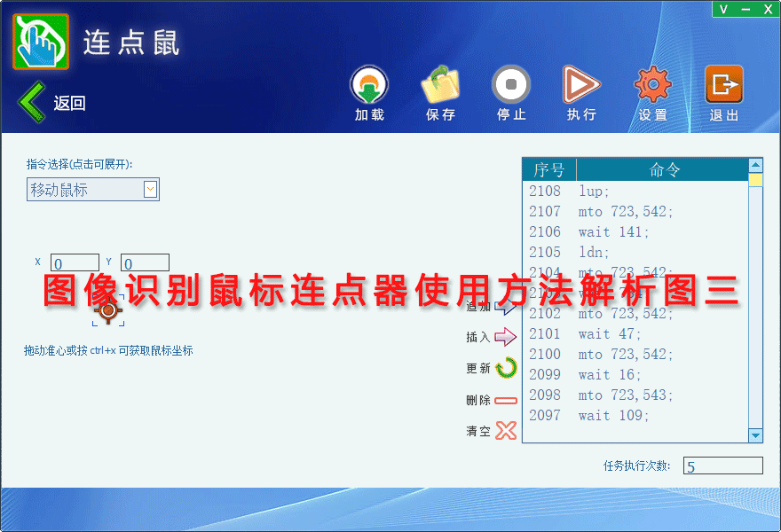The height and width of the screenshot is (532, 781).
Task: Click the 退出 (Exit) icon
Action: tap(723, 86)
